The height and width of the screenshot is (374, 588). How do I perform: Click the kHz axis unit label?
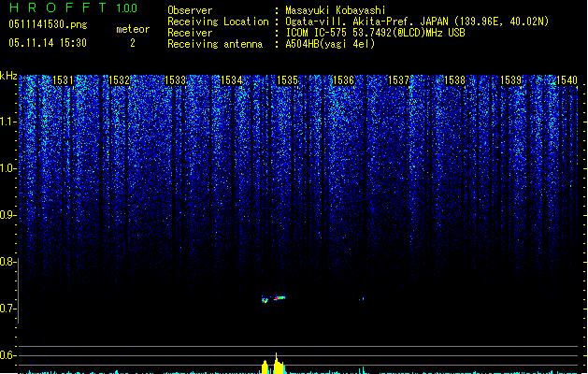point(8,76)
